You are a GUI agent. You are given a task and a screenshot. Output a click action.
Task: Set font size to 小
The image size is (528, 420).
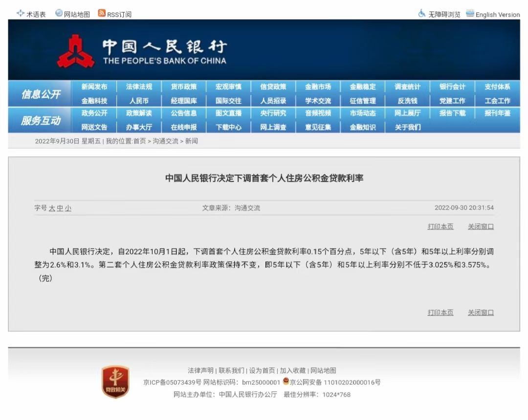[x=68, y=208]
